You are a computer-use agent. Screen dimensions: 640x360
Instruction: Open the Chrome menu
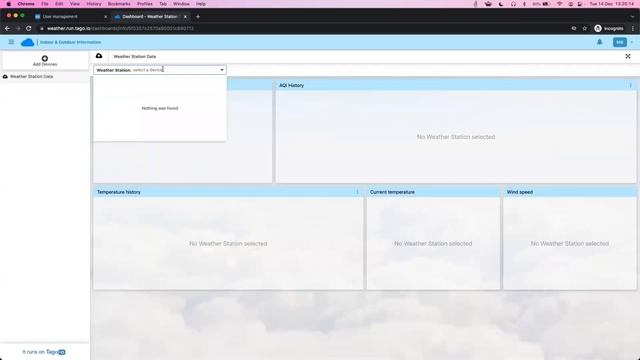(x=26, y=4)
